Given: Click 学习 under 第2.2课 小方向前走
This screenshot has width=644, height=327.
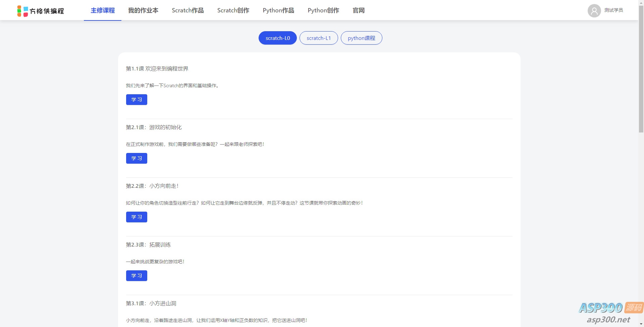Looking at the screenshot, I should [137, 217].
